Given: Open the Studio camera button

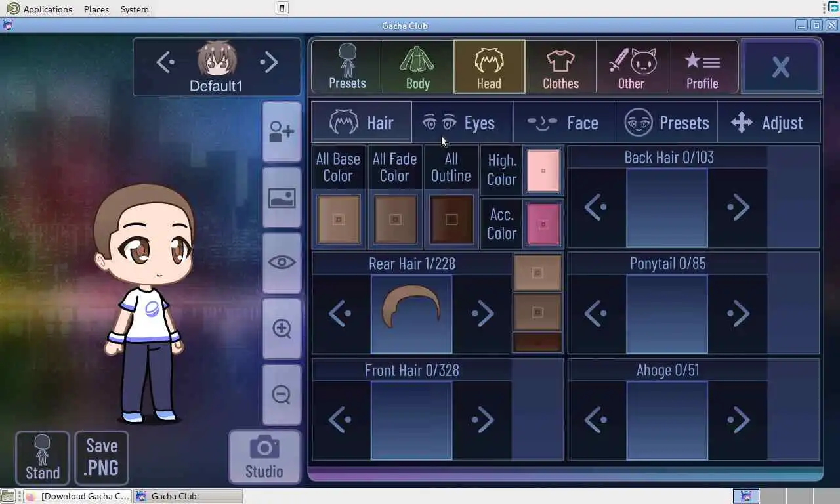Looking at the screenshot, I should (264, 457).
